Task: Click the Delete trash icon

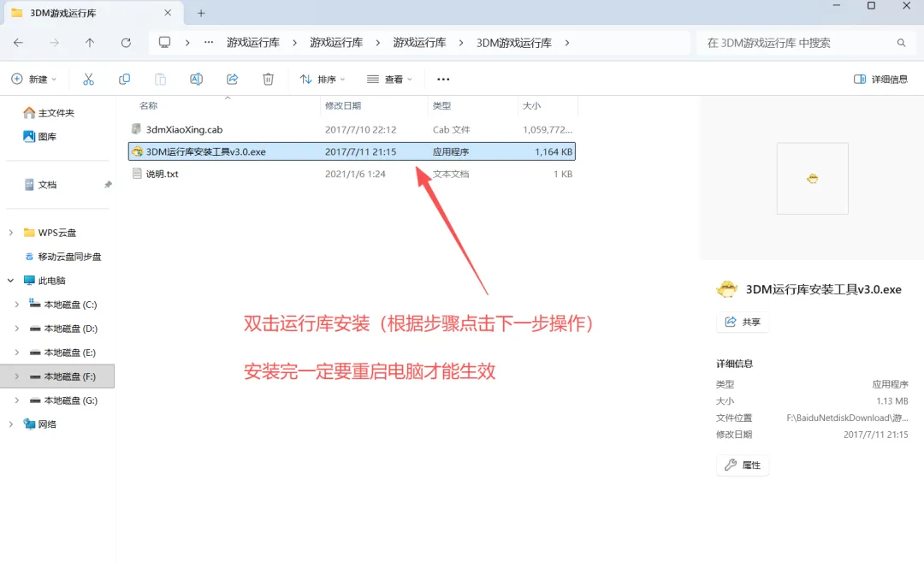Action: point(268,79)
